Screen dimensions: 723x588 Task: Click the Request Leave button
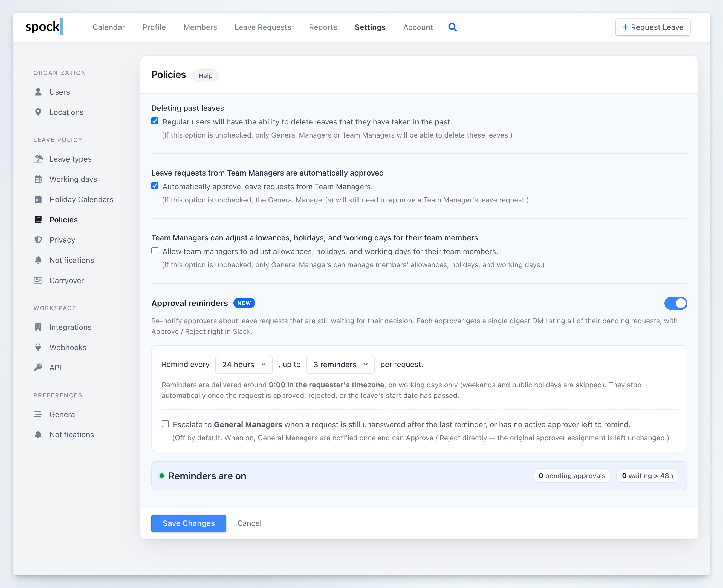point(652,27)
